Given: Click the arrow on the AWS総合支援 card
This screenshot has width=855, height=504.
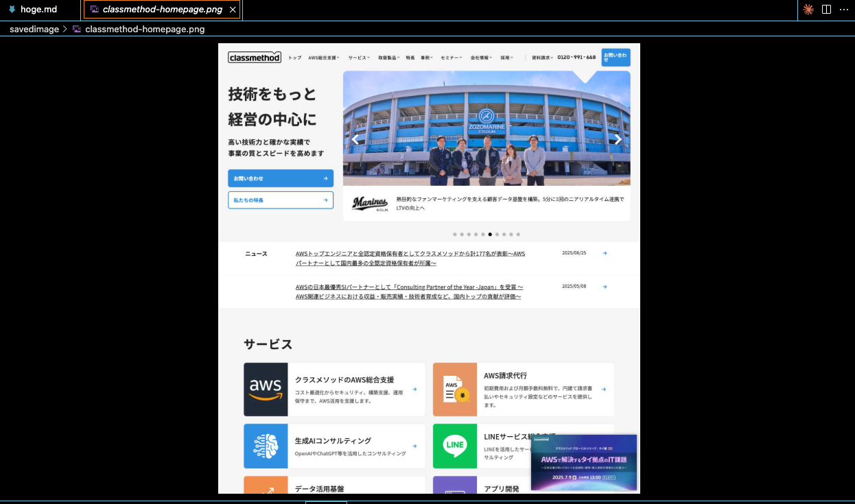Looking at the screenshot, I should [414, 389].
